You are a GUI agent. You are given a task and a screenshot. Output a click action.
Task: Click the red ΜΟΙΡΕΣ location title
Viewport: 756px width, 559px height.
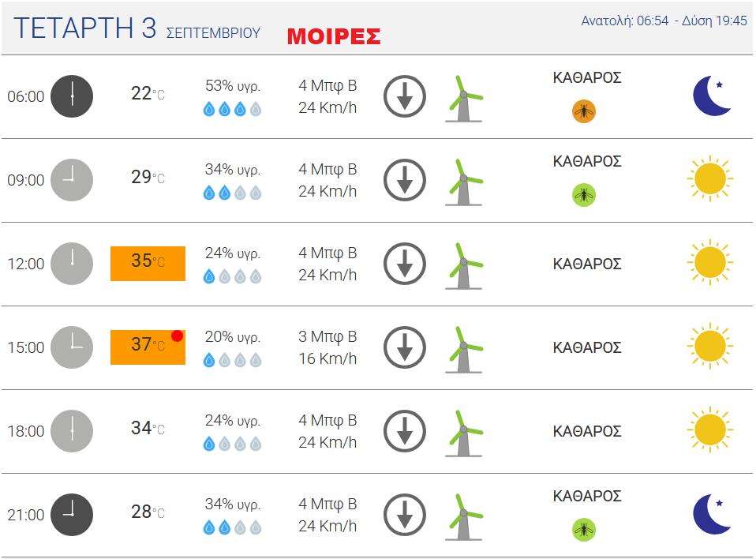334,36
